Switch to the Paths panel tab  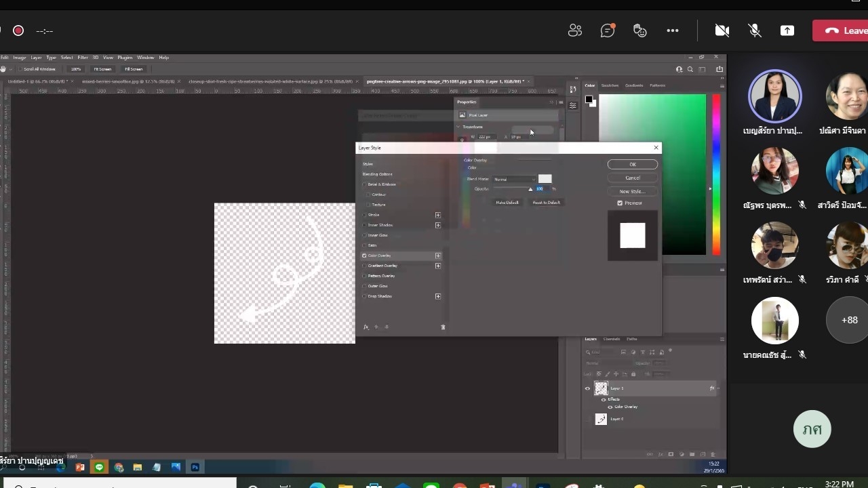pyautogui.click(x=631, y=339)
